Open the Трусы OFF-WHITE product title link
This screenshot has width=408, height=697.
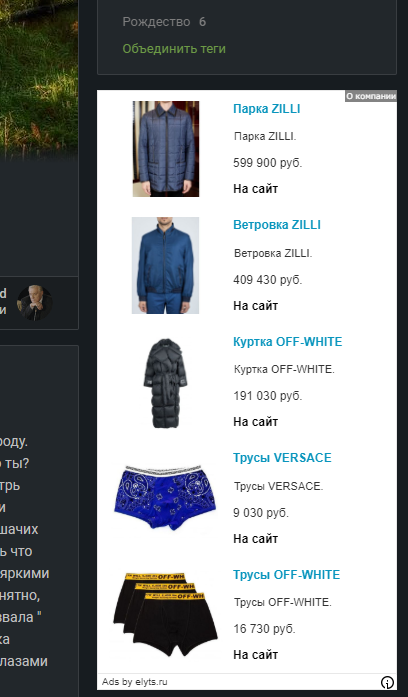click(286, 575)
